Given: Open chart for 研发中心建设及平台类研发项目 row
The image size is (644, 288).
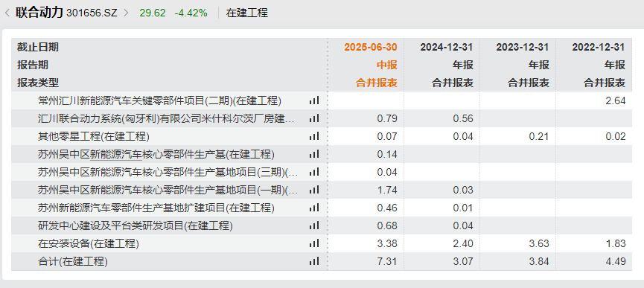Looking at the screenshot, I should pyautogui.click(x=313, y=225).
